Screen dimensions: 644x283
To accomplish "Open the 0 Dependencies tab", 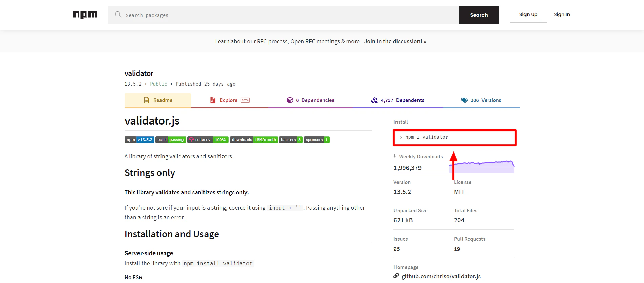I will pos(310,100).
